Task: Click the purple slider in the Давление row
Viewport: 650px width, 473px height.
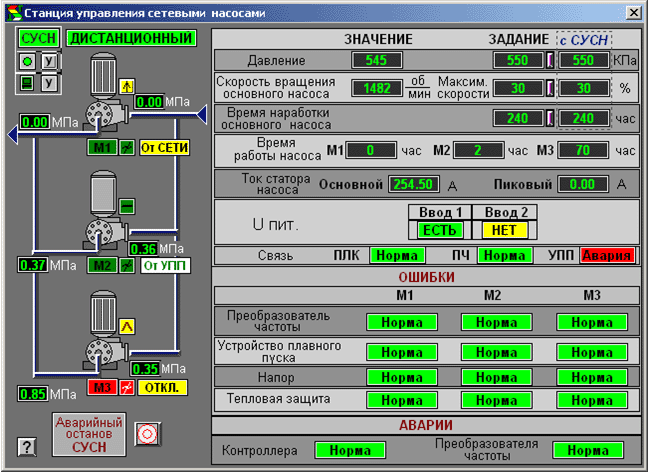Action: (x=550, y=61)
